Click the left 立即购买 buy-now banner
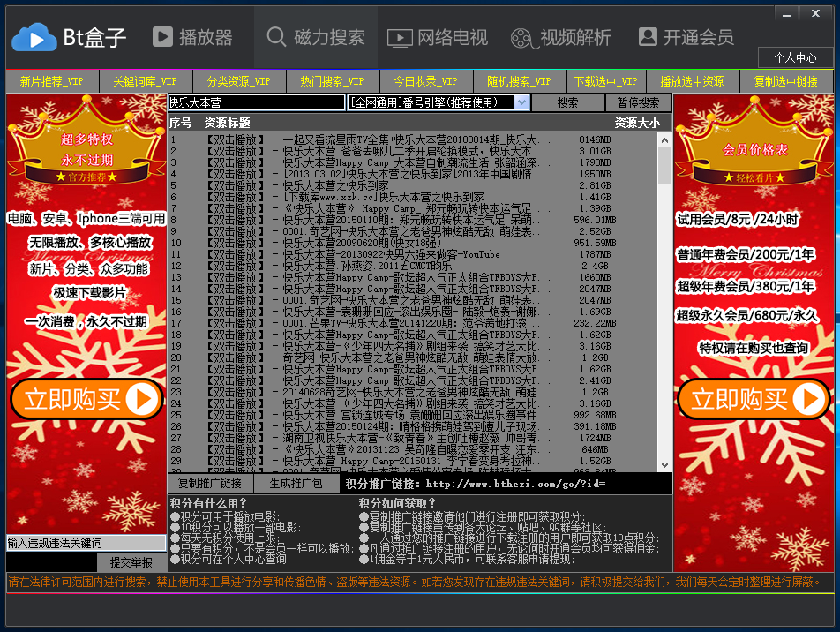Screen dimensions: 840x632 [x=86, y=400]
